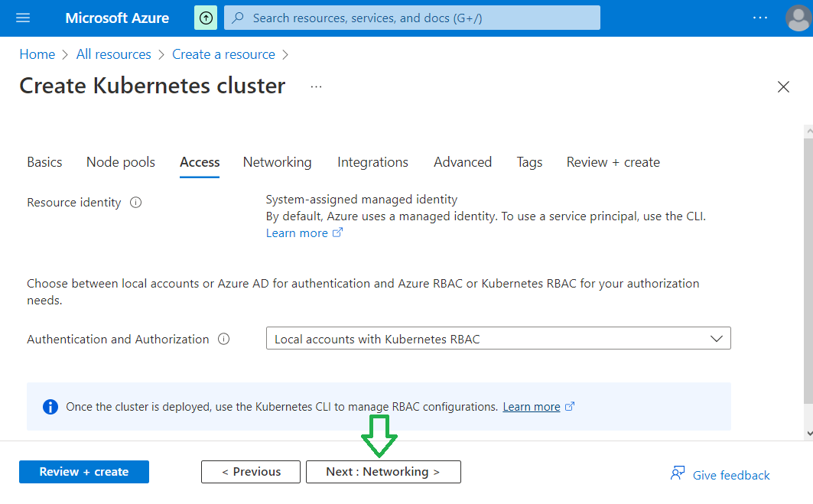Open ellipsis options beside Create Kubernetes cluster
This screenshot has height=504, width=813.
(317, 86)
